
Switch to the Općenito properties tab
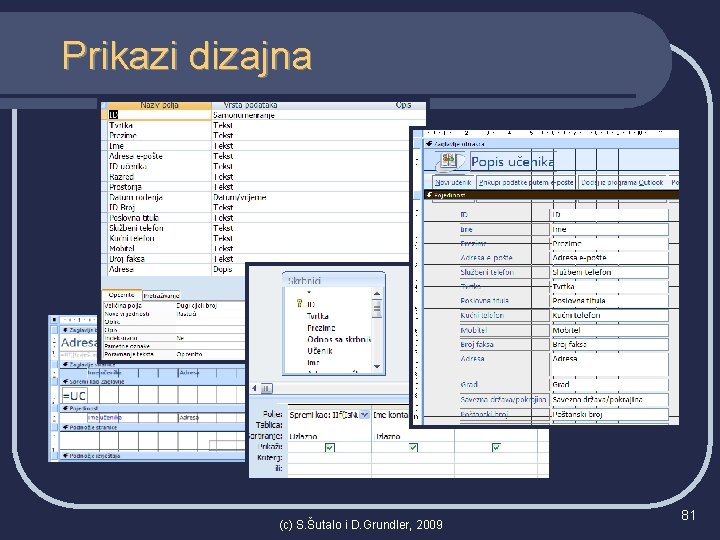pyautogui.click(x=122, y=295)
